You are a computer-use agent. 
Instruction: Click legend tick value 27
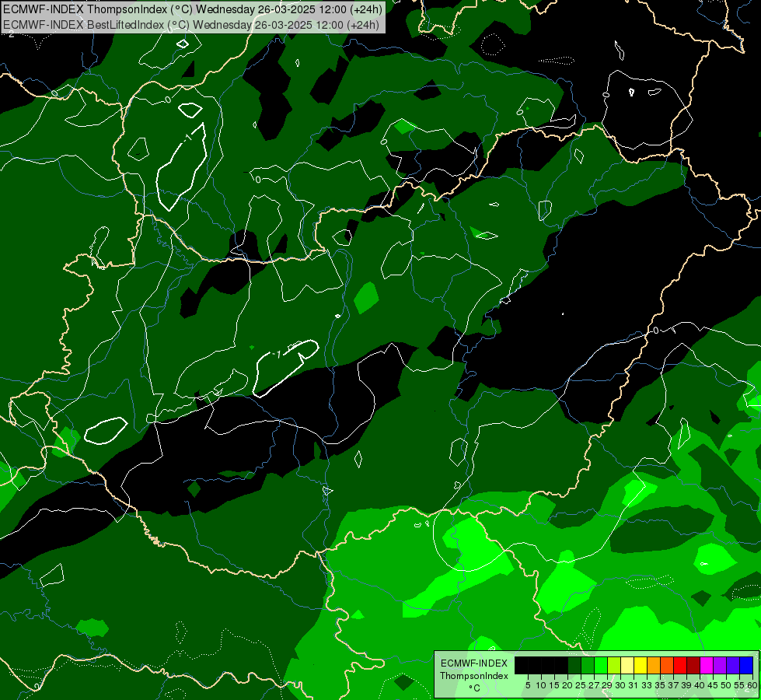point(594,685)
